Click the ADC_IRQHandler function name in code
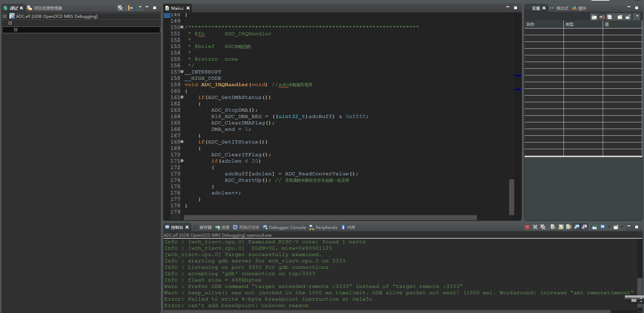 tap(224, 84)
